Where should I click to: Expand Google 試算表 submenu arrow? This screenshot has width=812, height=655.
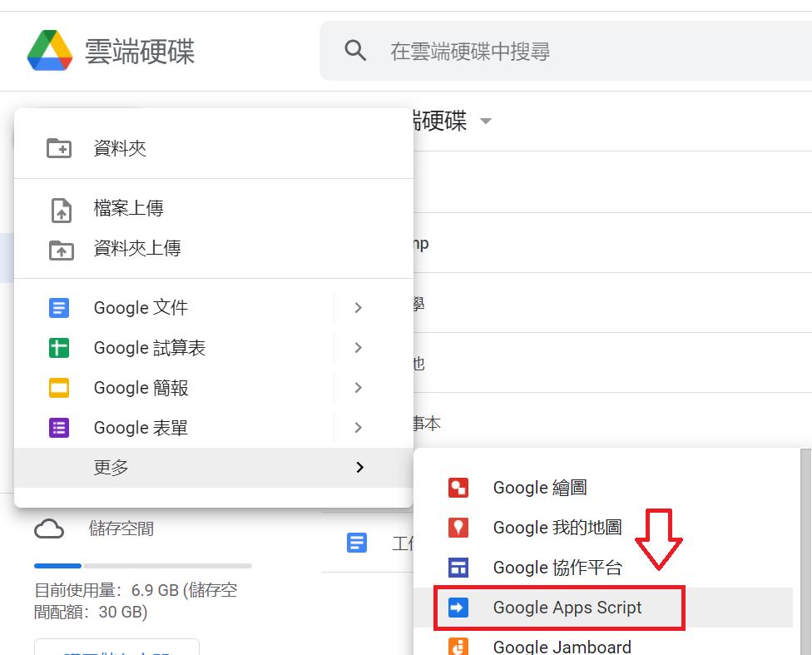(x=359, y=348)
